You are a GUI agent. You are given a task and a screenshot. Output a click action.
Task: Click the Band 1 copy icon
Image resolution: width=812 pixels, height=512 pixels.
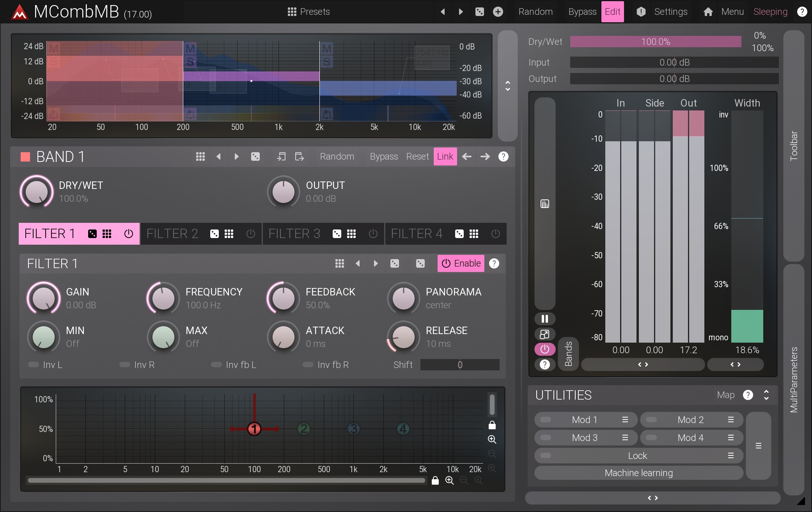pos(281,156)
